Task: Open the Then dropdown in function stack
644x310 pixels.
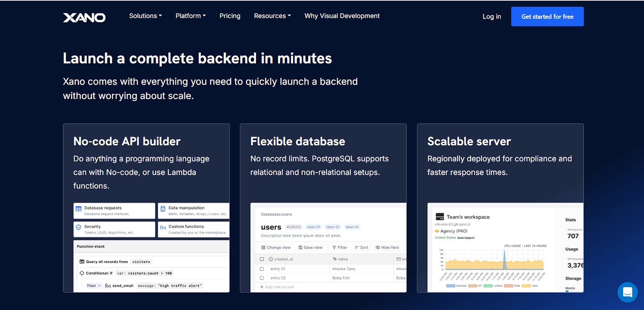Action: (94, 286)
